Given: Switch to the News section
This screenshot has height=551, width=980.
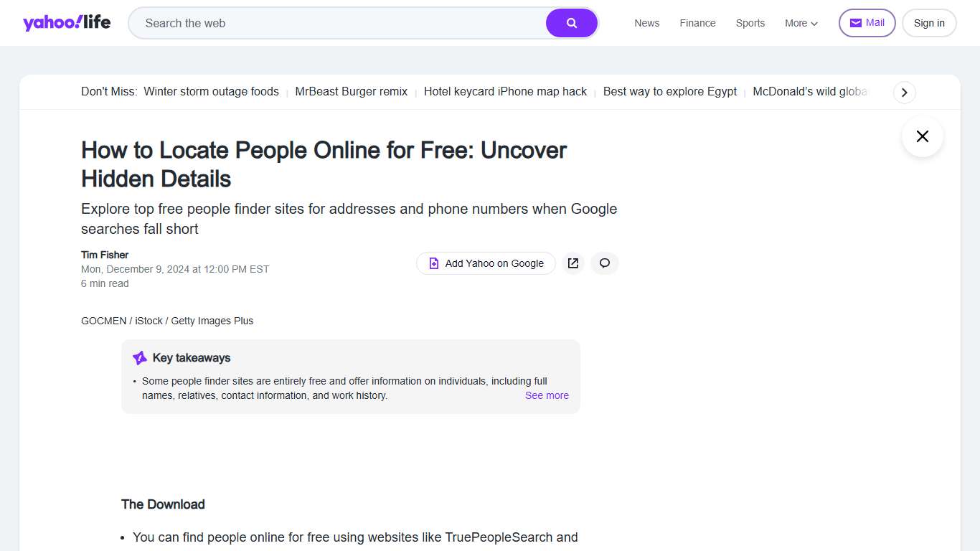Looking at the screenshot, I should click(646, 23).
